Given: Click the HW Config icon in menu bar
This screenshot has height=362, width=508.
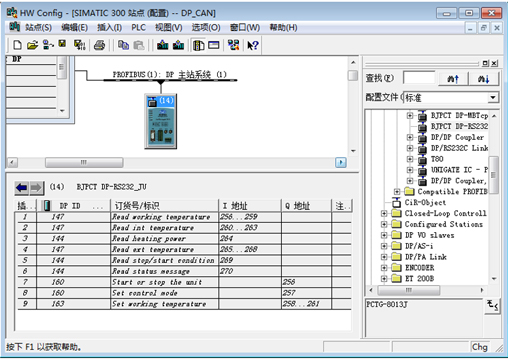Looking at the screenshot, I should point(14,27).
